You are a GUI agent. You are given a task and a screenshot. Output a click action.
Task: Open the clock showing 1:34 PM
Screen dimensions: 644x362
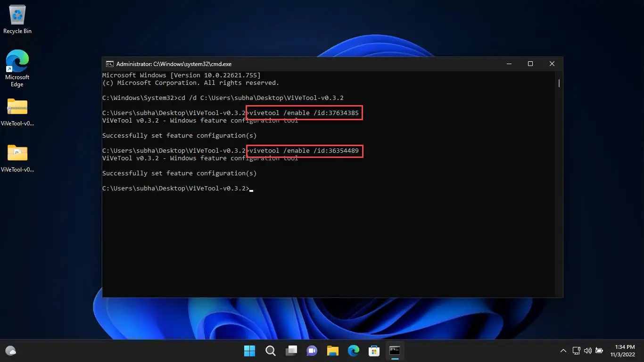coord(623,351)
